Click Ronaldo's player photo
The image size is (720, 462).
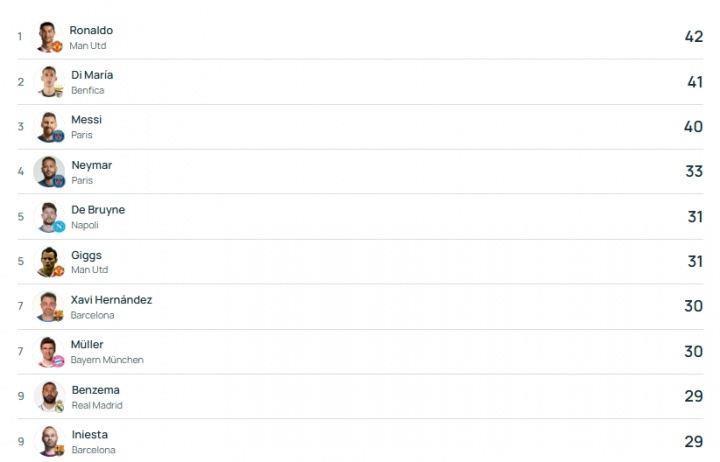pos(49,37)
